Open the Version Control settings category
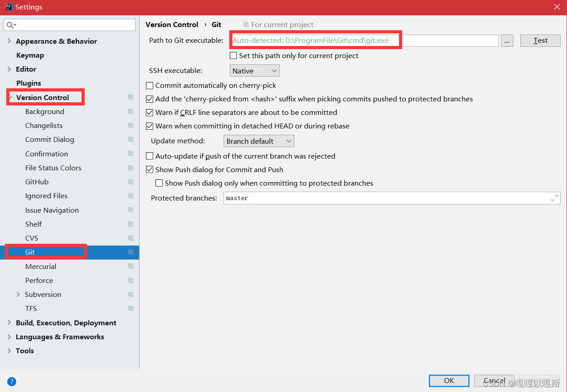Image resolution: width=567 pixels, height=392 pixels. (43, 97)
